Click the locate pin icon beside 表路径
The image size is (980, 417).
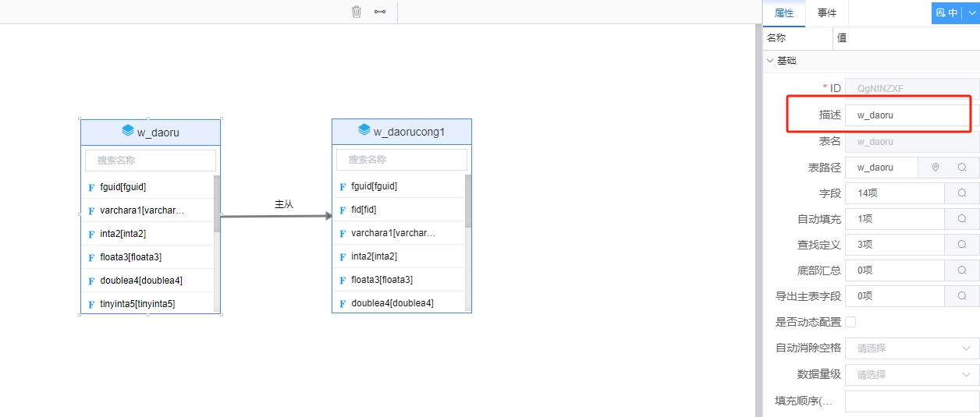tap(936, 168)
